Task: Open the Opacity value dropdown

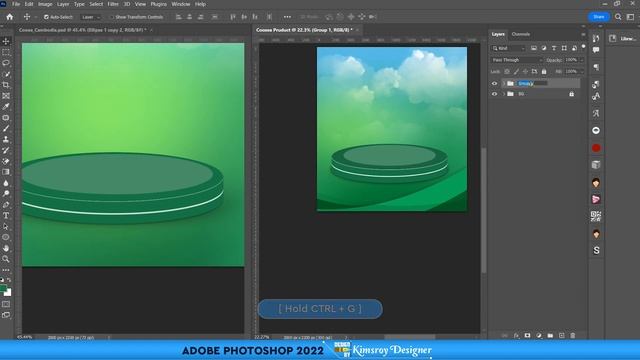Action: (582, 60)
